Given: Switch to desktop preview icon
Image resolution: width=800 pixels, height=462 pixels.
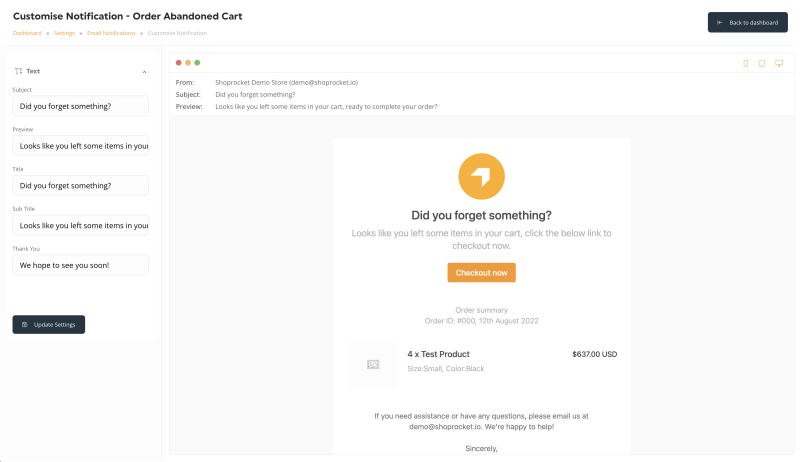Looking at the screenshot, I should click(779, 63).
